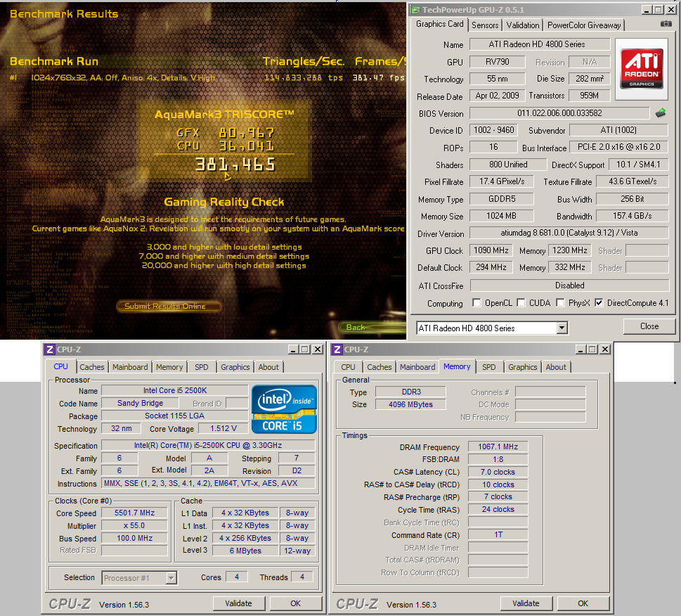
Task: Open Mainboard tab in right CPU-Z window
Action: (417, 367)
